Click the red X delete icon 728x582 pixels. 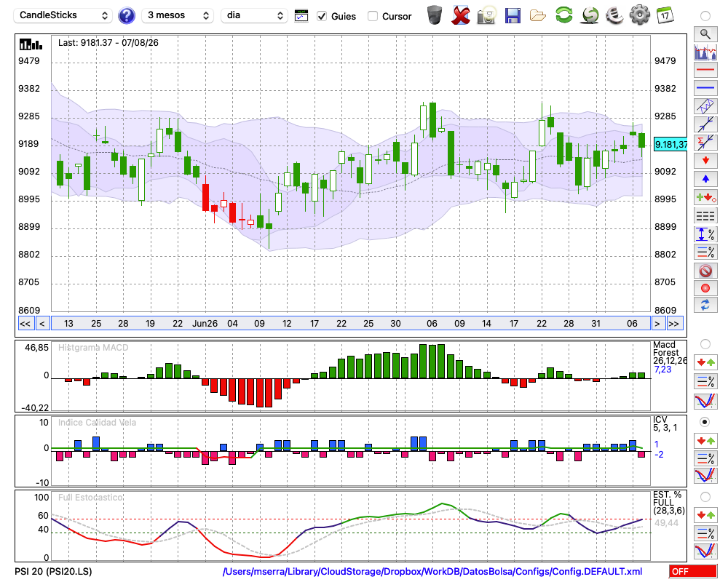(x=461, y=15)
